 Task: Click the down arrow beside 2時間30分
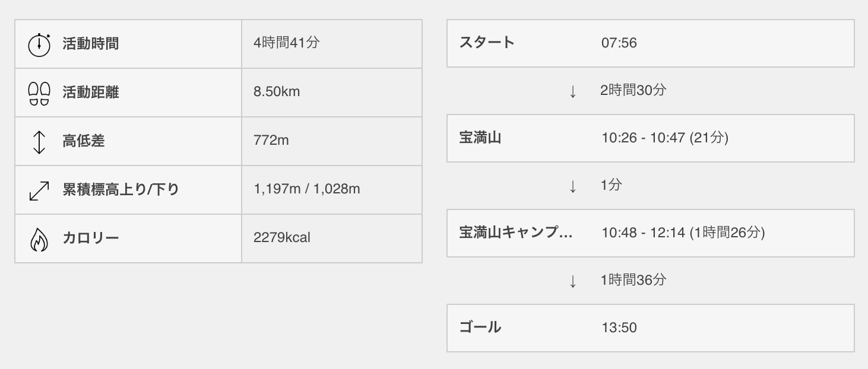573,91
